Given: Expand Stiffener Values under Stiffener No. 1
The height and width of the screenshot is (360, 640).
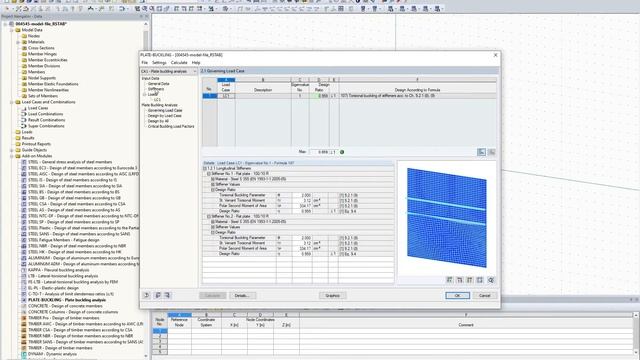Looking at the screenshot, I should pyautogui.click(x=213, y=184).
